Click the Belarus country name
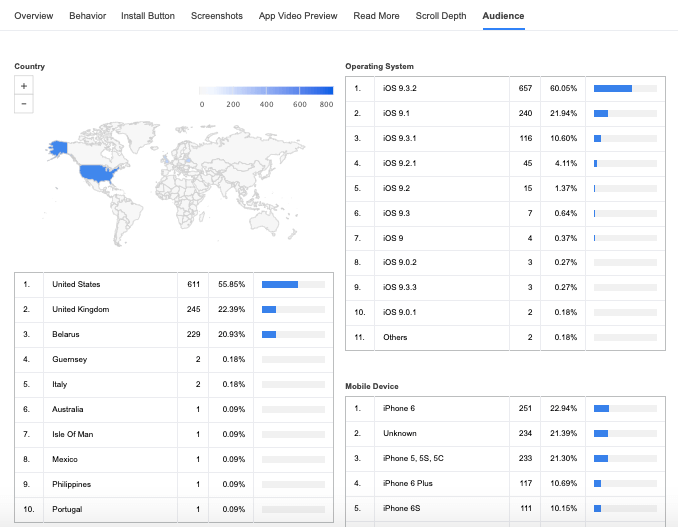The image size is (678, 527). click(66, 334)
